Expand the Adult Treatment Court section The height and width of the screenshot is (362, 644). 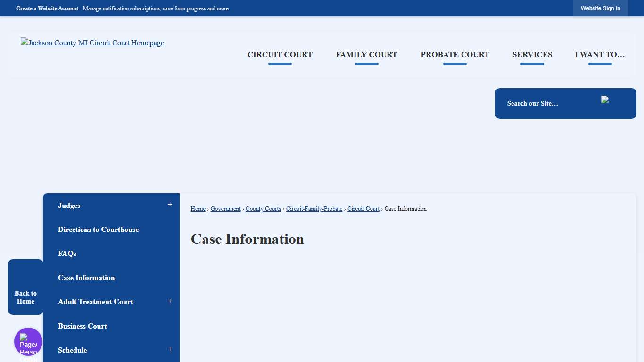(x=170, y=301)
